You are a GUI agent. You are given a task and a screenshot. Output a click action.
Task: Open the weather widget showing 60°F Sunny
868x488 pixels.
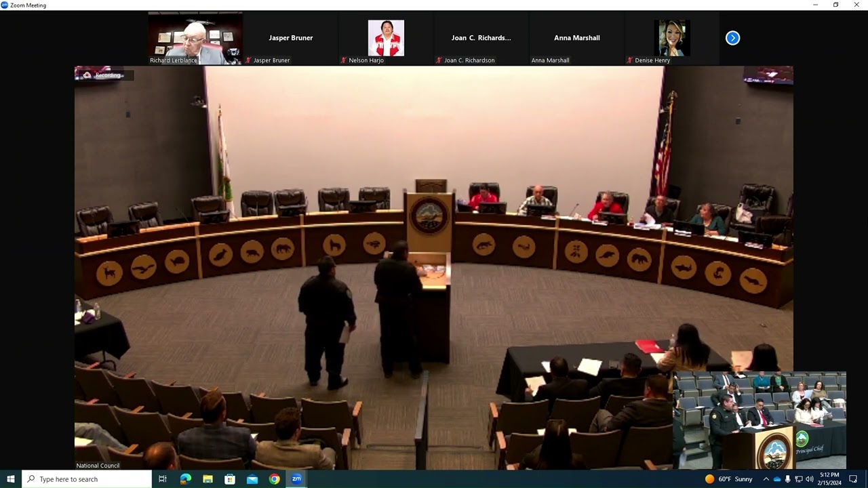(x=729, y=479)
